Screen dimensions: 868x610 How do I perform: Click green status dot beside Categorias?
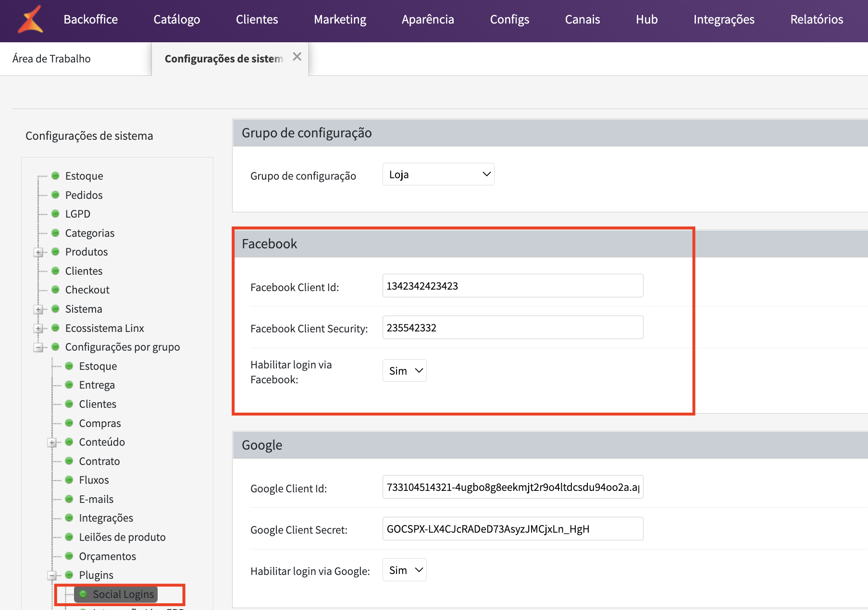55,232
